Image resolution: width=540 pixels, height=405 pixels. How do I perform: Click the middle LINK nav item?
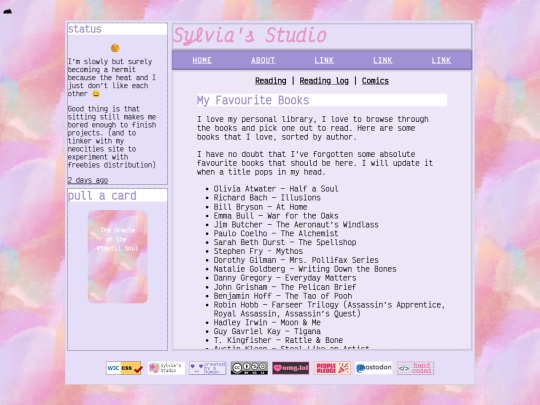coord(383,60)
